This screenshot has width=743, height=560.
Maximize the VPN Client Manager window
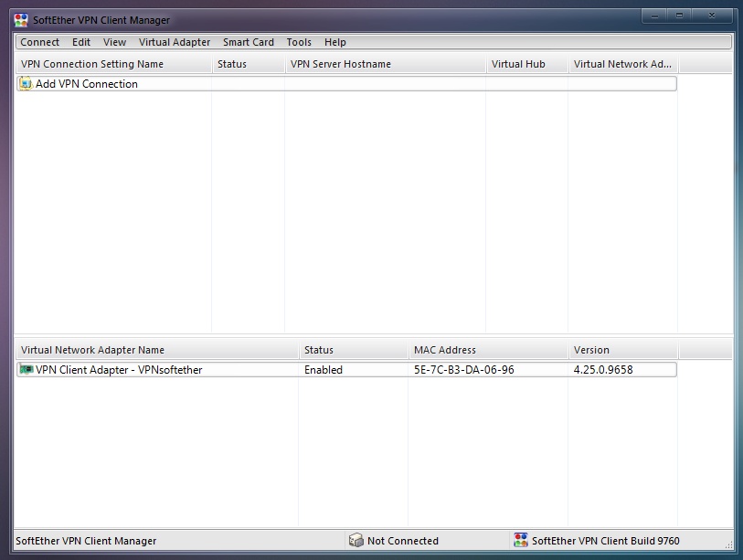coord(679,16)
